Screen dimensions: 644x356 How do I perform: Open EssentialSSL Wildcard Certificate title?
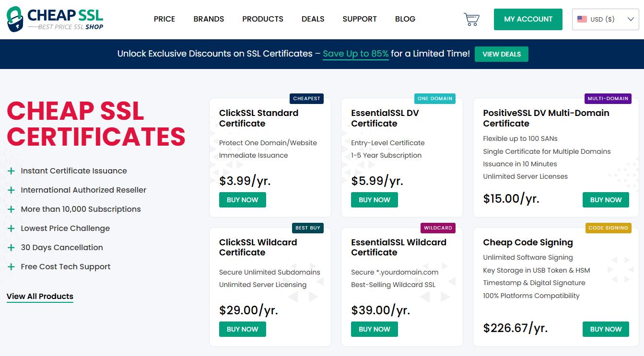399,247
